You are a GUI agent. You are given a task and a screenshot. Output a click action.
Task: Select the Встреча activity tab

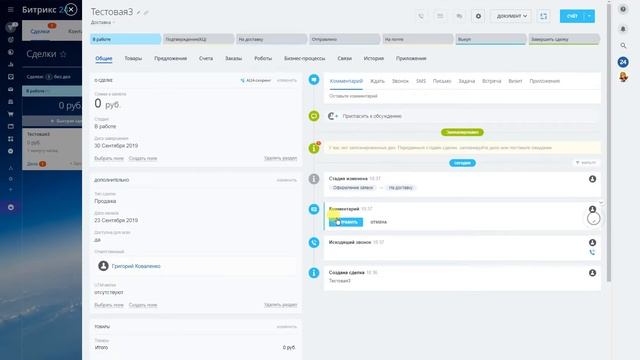click(x=491, y=81)
